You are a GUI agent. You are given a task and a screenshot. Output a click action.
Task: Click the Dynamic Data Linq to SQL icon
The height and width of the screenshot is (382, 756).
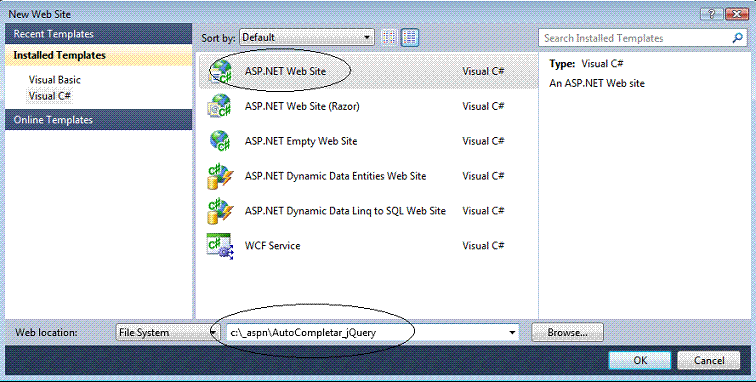(x=220, y=211)
